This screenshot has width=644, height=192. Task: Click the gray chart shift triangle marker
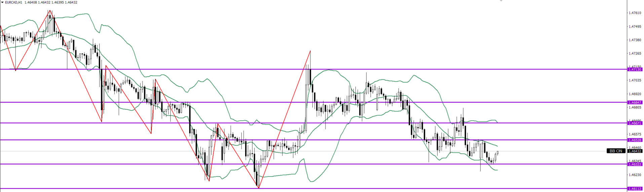(501, 1)
